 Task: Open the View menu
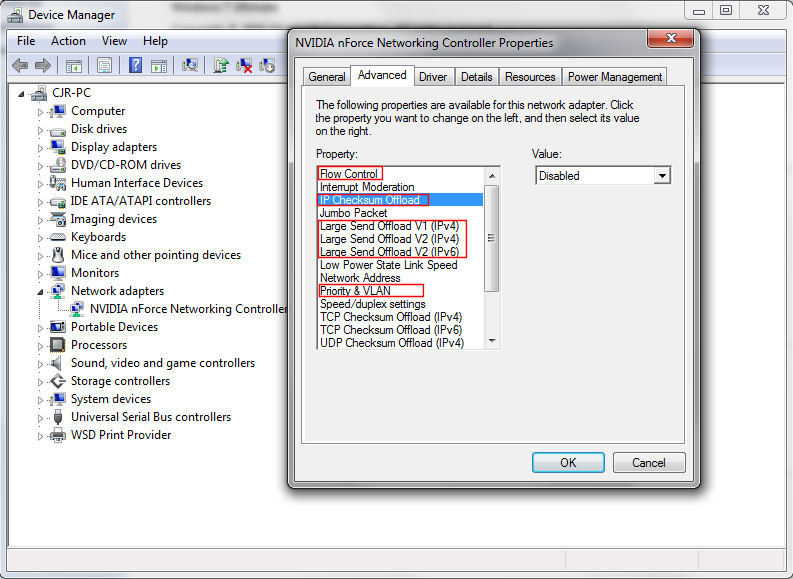[114, 41]
